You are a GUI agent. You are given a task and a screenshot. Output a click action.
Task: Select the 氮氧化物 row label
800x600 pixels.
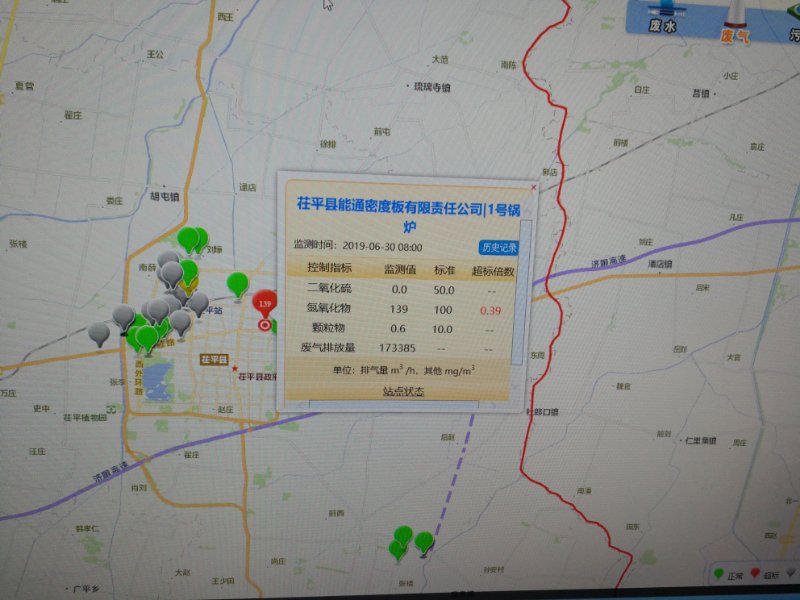pos(327,310)
